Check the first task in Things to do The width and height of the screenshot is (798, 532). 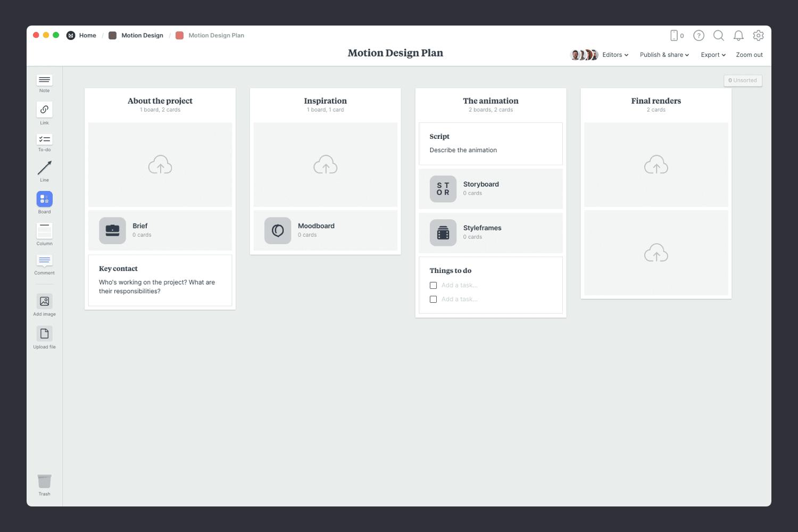(x=433, y=285)
